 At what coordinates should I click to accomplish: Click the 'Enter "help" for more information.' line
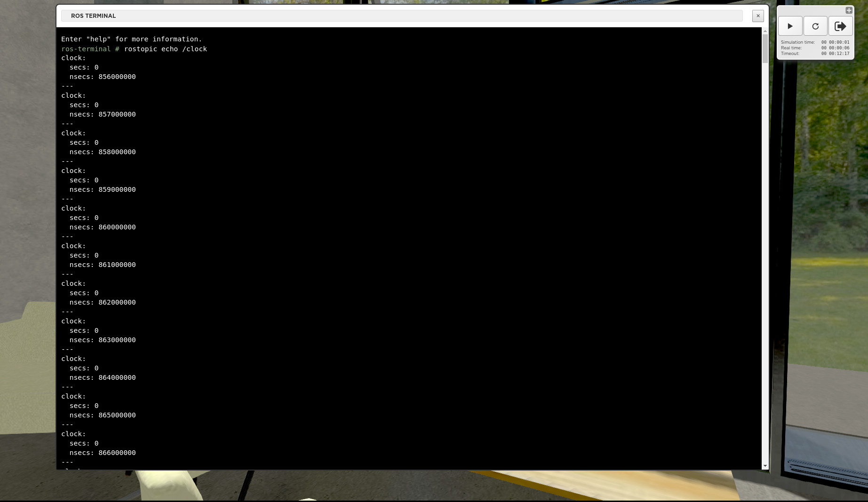131,39
